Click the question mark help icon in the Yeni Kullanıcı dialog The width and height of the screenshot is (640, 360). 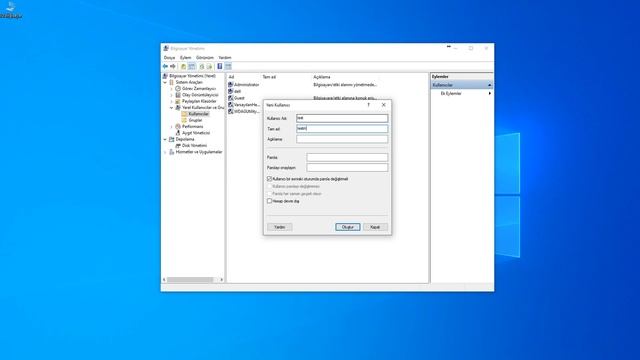tap(369, 105)
